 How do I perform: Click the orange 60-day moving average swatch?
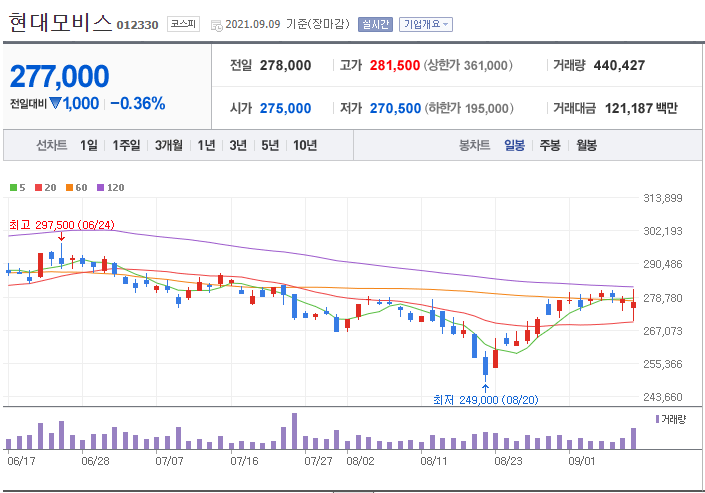click(69, 188)
